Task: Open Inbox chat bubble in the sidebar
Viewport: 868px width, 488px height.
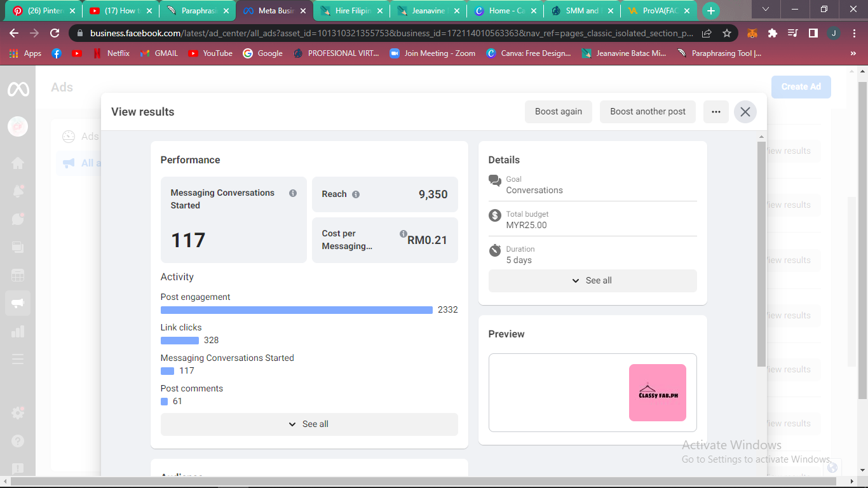Action: coord(18,219)
